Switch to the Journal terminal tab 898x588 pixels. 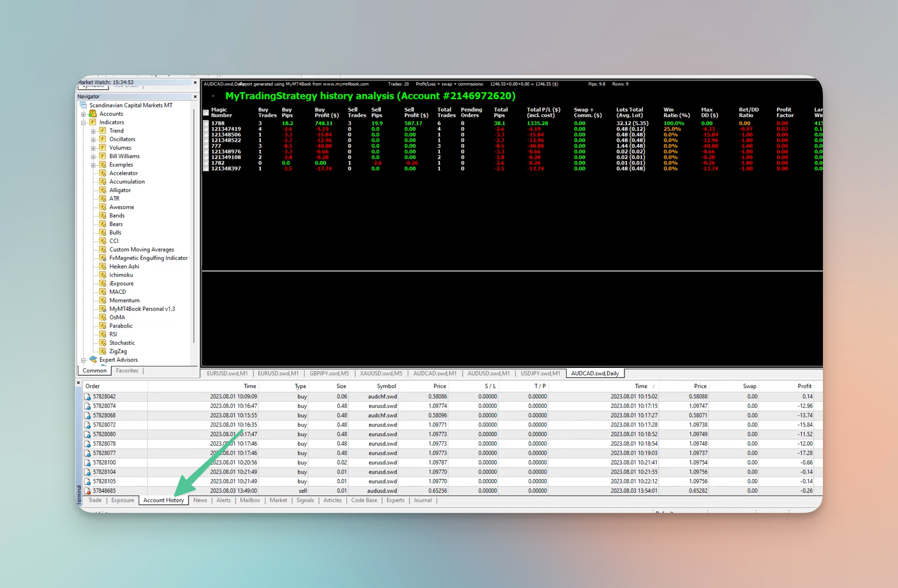tap(422, 500)
